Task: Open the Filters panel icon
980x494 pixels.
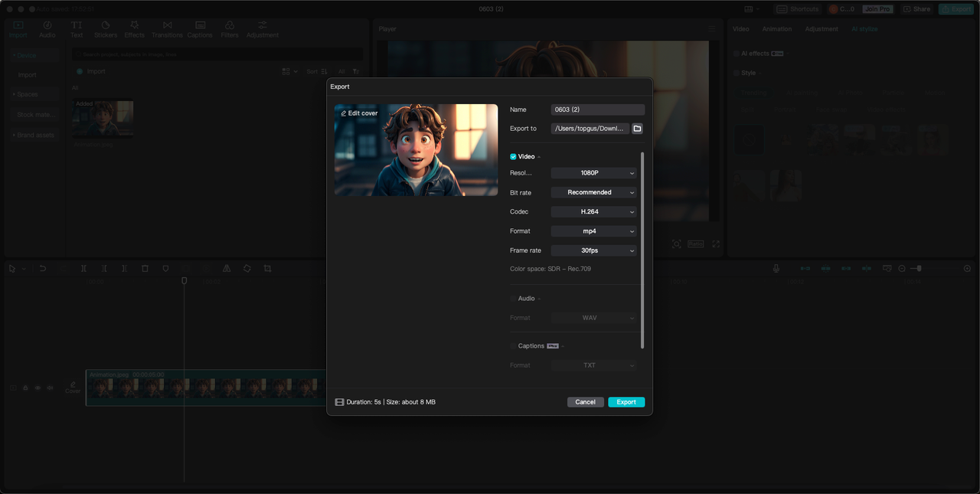Action: point(229,25)
